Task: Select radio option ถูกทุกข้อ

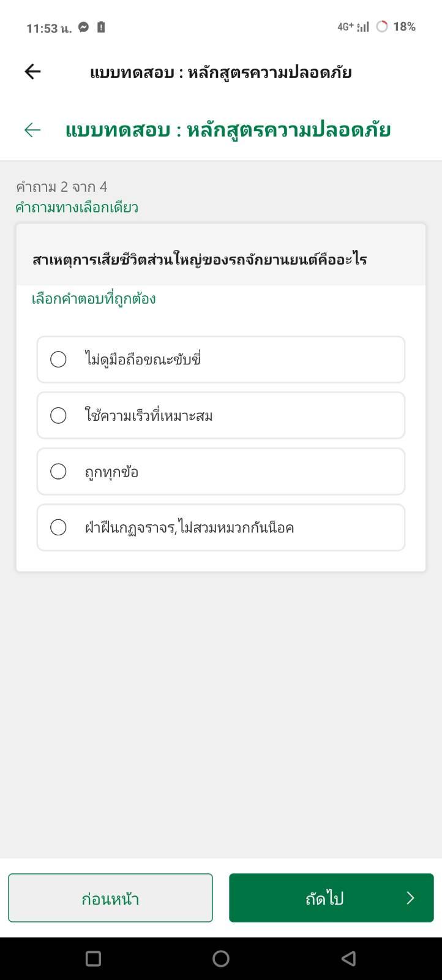Action: tap(221, 472)
